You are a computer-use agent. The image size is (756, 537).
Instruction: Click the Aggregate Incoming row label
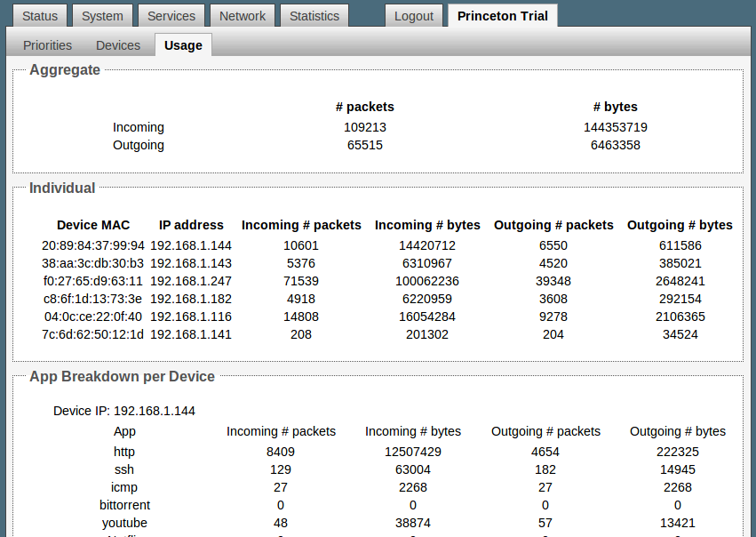pyautogui.click(x=139, y=127)
